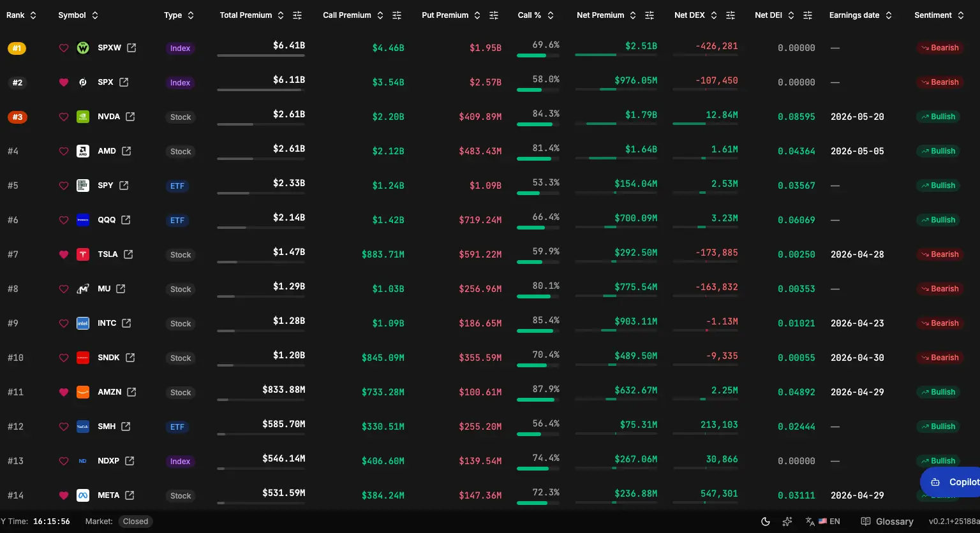Open the Glossary link
The width and height of the screenshot is (980, 533).
click(887, 522)
